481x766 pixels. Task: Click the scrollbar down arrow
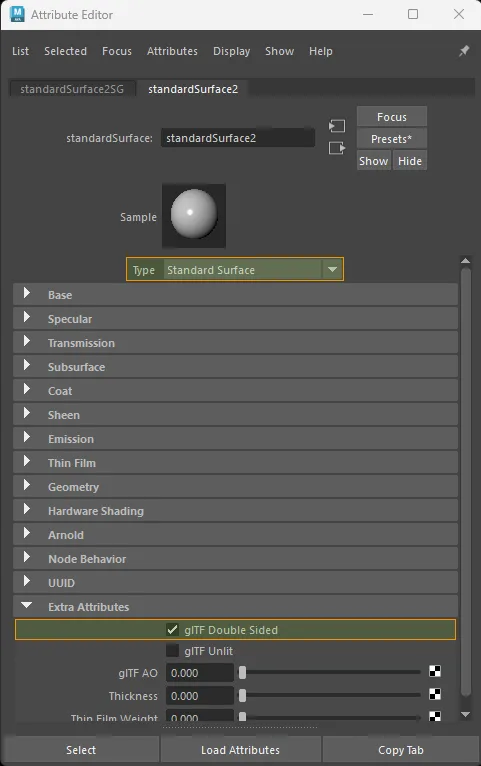tap(465, 714)
